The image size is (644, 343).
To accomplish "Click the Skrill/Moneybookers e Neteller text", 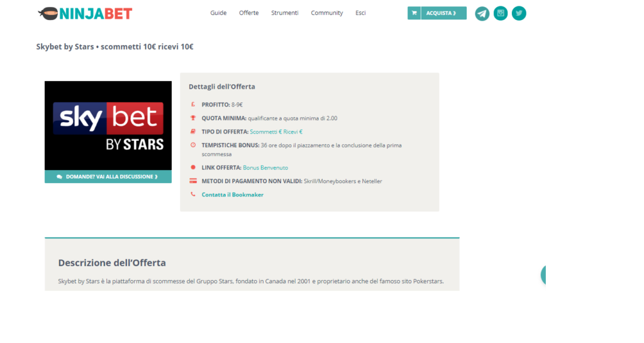I will pyautogui.click(x=343, y=181).
